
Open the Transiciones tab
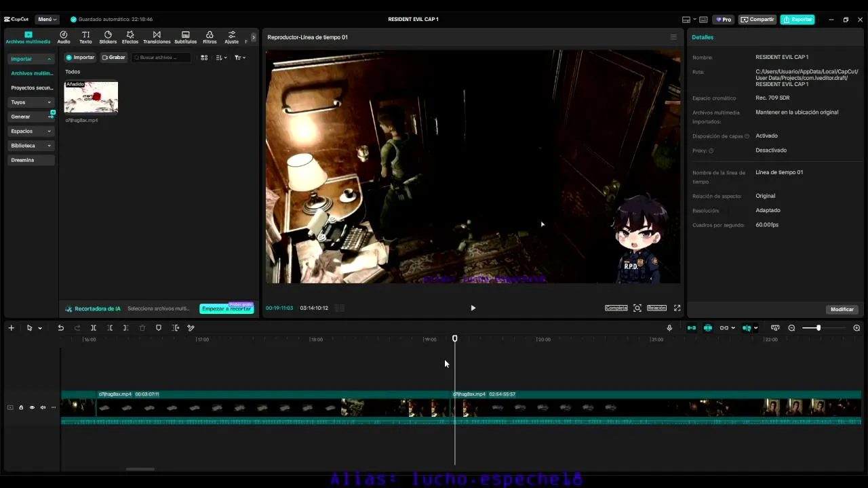coord(157,37)
